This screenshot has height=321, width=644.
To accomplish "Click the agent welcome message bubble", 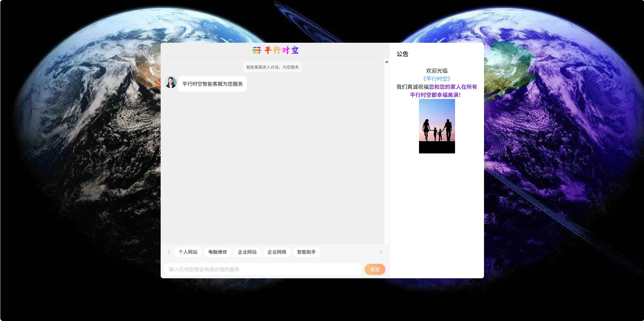I will tap(212, 83).
